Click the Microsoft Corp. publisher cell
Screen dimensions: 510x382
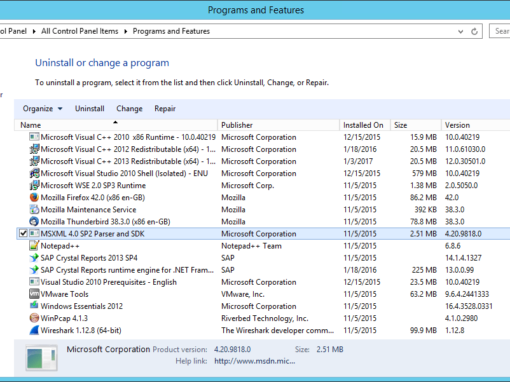tap(248, 185)
